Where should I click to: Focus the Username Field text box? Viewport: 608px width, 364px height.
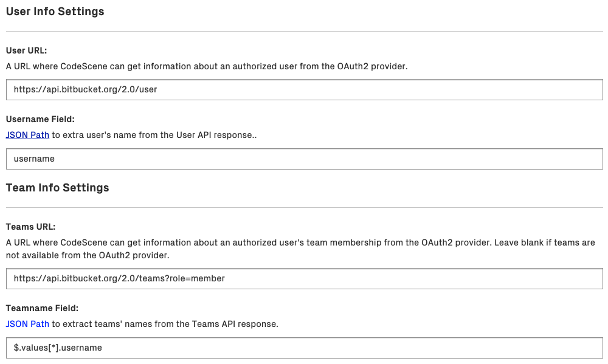[x=304, y=159]
